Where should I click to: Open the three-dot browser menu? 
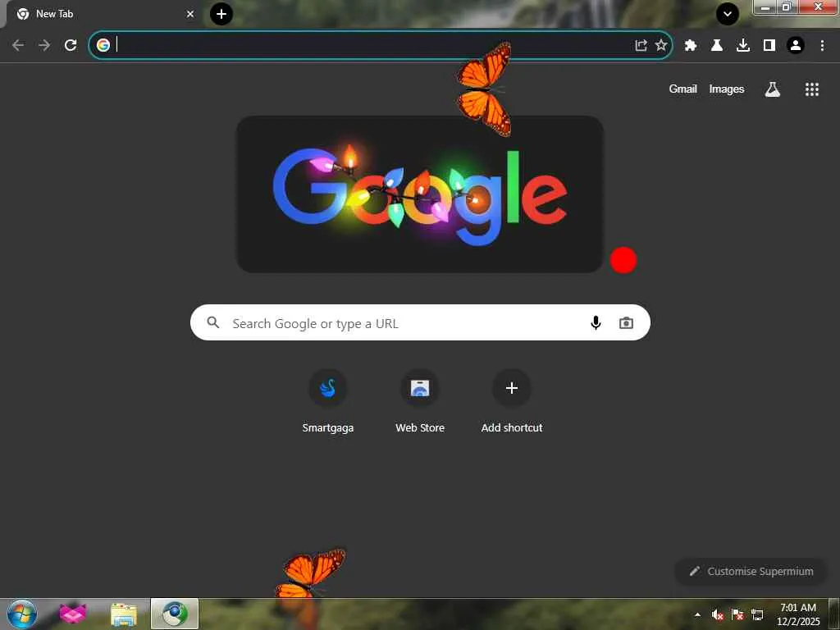point(822,46)
